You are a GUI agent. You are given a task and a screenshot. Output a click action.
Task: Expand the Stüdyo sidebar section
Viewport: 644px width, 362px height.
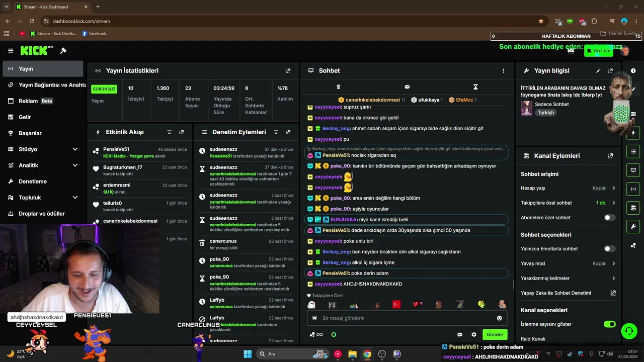[75, 149]
